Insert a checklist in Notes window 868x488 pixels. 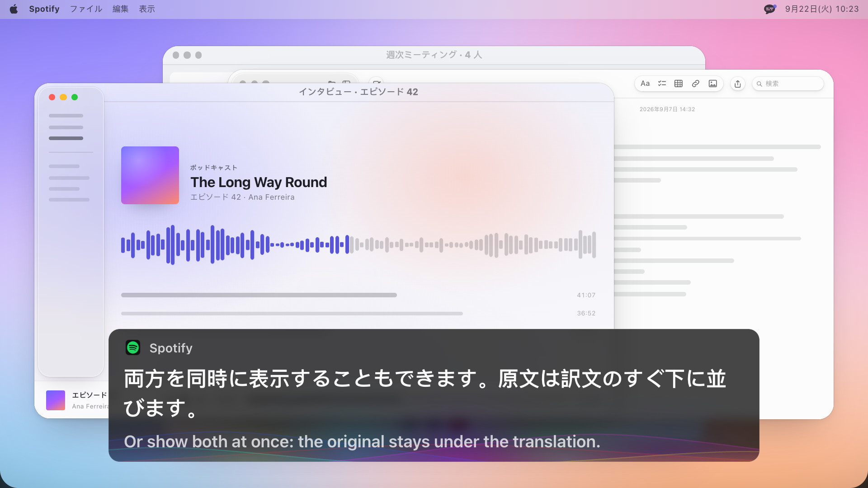tap(662, 84)
